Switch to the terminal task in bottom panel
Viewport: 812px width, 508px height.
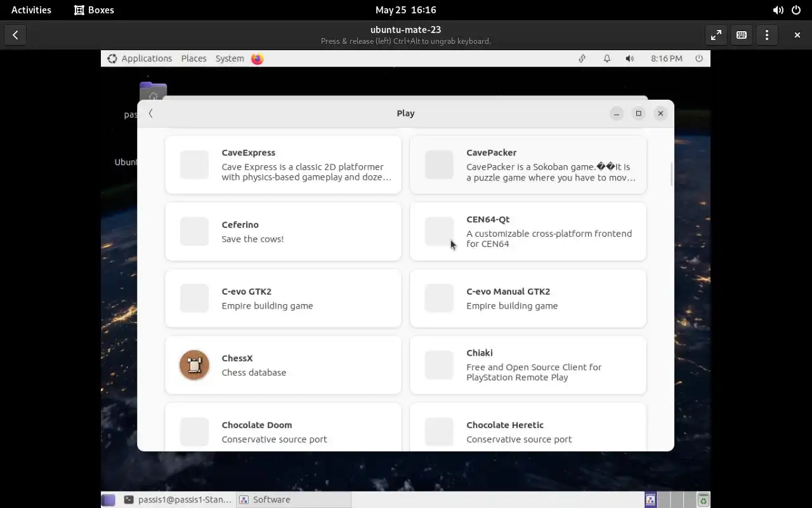177,500
